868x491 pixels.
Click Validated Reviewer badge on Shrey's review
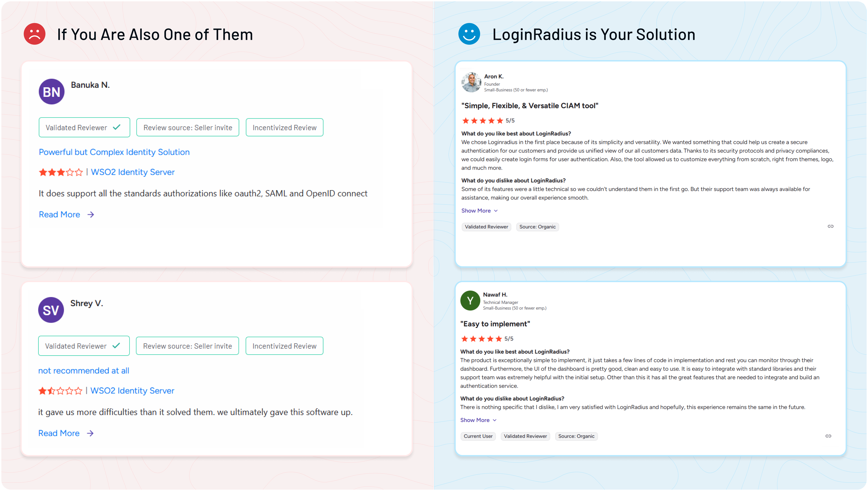(x=84, y=346)
